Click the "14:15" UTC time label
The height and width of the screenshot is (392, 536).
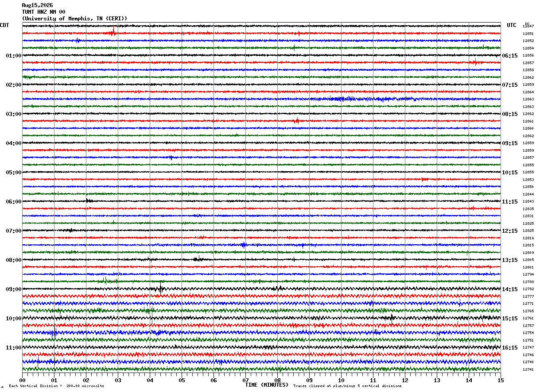point(510,289)
